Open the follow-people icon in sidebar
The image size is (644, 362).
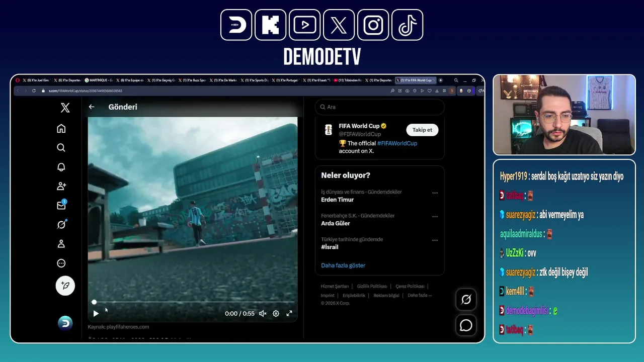click(x=61, y=186)
